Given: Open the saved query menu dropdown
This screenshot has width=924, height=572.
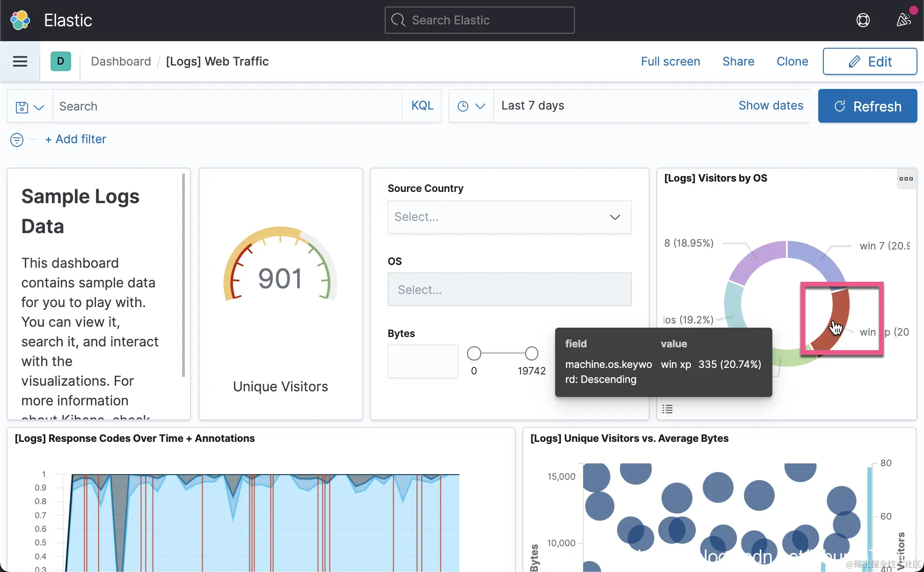Looking at the screenshot, I should (x=29, y=107).
